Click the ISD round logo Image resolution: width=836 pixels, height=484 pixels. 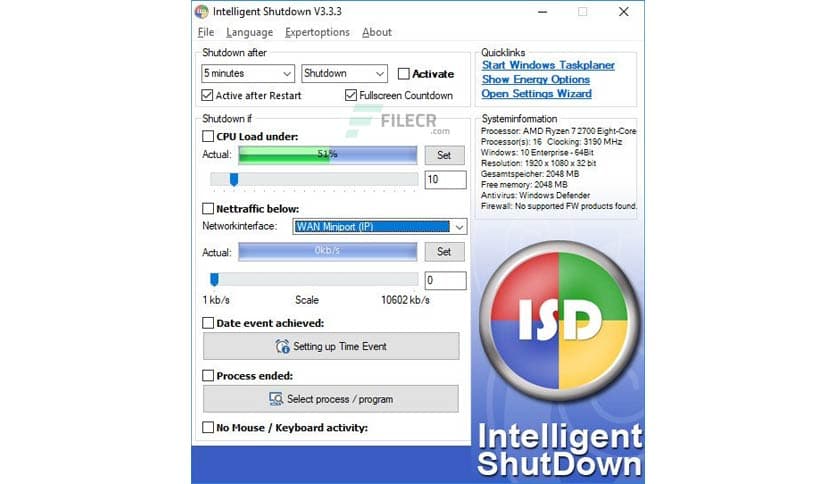(559, 321)
